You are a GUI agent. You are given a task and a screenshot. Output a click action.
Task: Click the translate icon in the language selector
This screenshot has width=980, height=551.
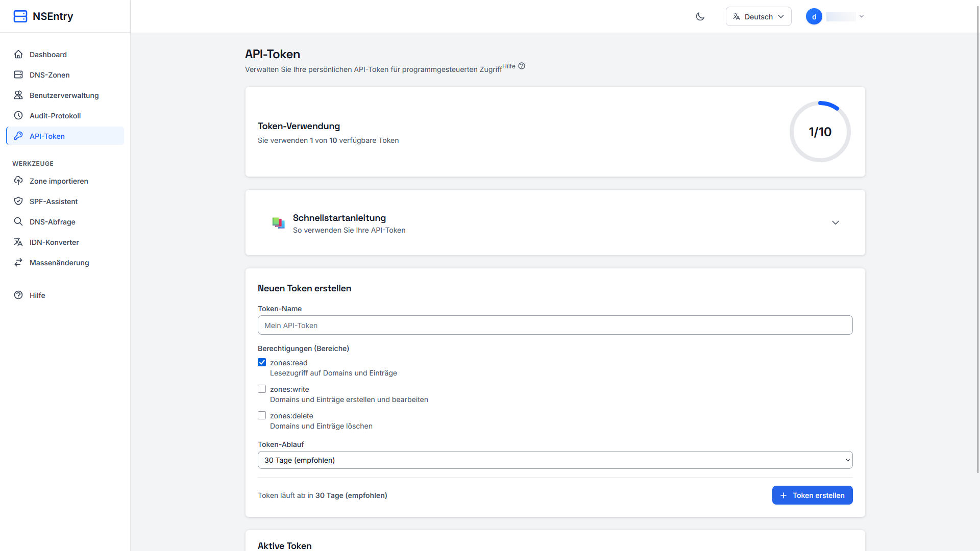(x=737, y=16)
